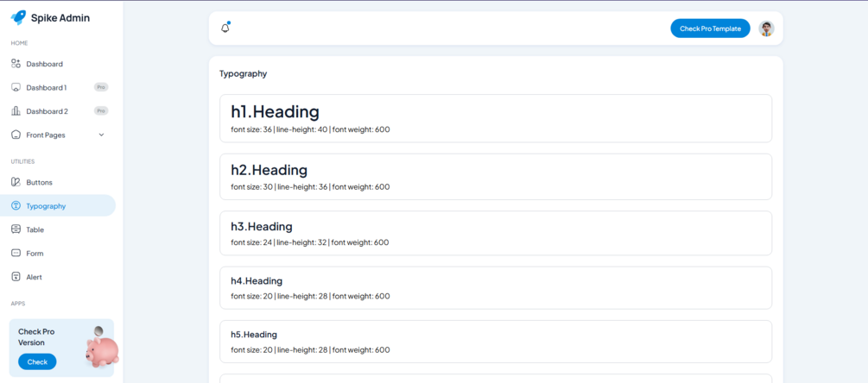This screenshot has height=383, width=868.
Task: Click the Dashboard 2 chart icon
Action: point(16,111)
